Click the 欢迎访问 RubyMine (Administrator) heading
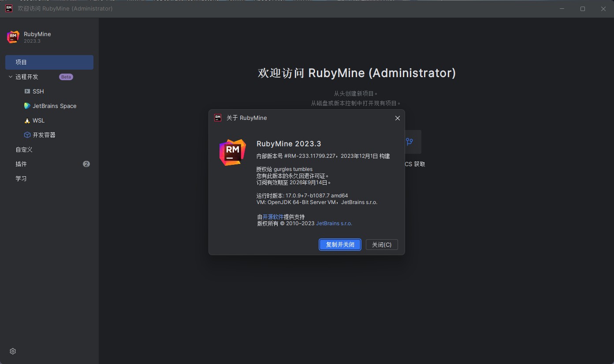 (x=357, y=73)
